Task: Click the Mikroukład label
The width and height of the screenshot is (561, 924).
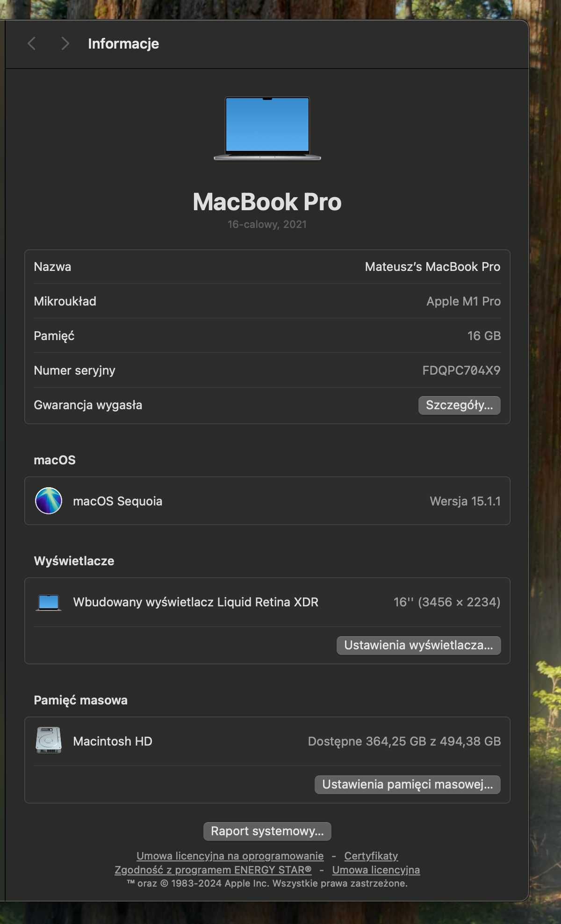Action: [65, 301]
